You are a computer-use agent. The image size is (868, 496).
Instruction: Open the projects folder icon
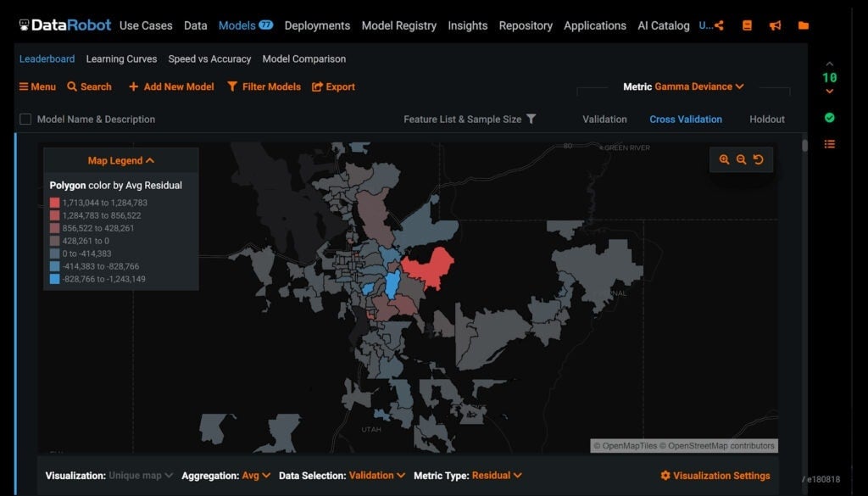pyautogui.click(x=804, y=25)
